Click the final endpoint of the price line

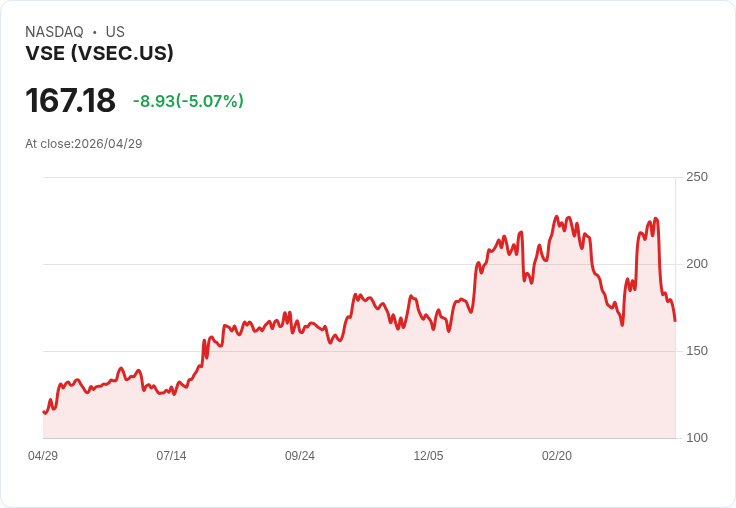point(675,321)
